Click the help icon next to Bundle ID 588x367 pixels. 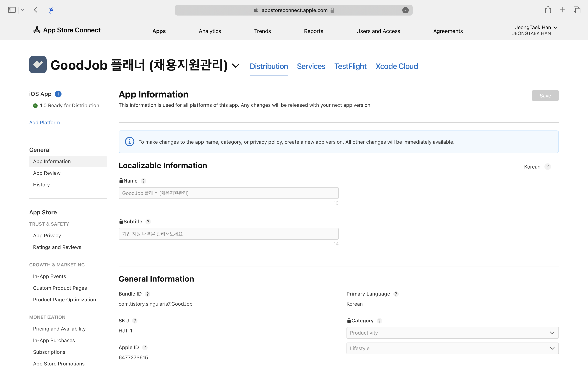(147, 294)
